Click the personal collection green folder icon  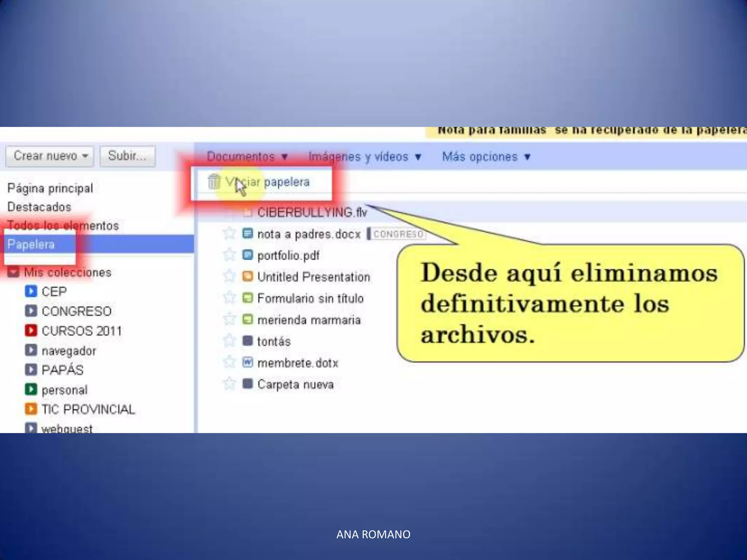31,389
